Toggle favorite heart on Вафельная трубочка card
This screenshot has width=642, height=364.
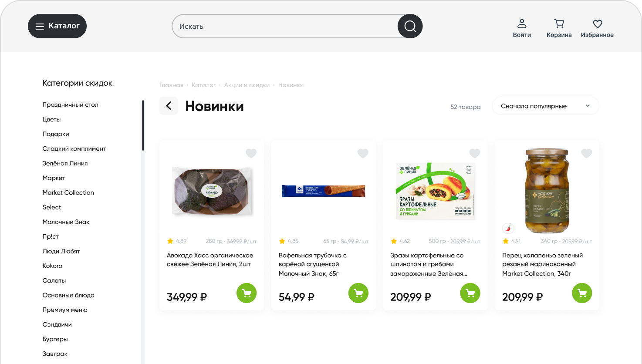[363, 153]
